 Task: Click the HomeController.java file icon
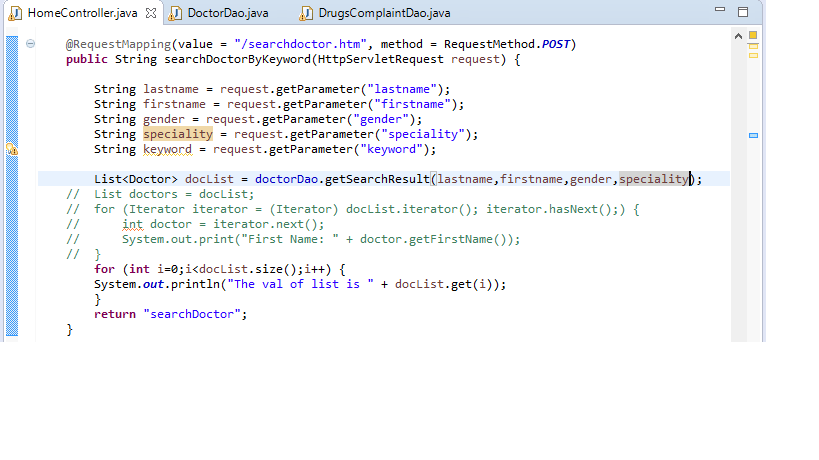16,13
